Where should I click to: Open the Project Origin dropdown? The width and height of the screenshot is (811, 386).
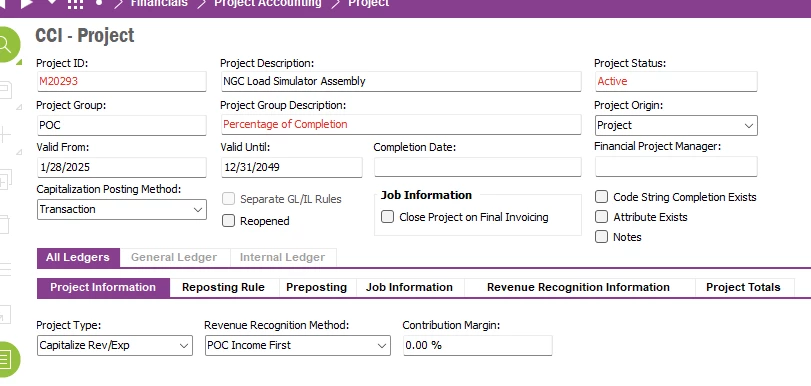[676, 126]
